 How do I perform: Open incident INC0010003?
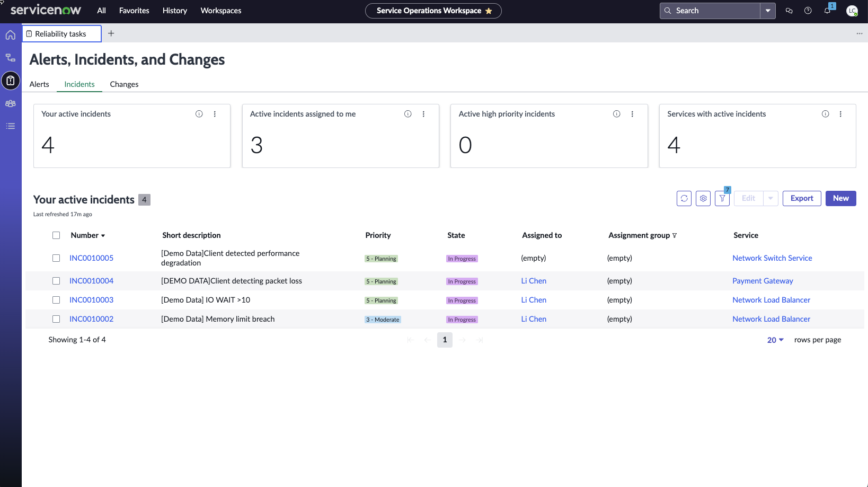pos(91,300)
